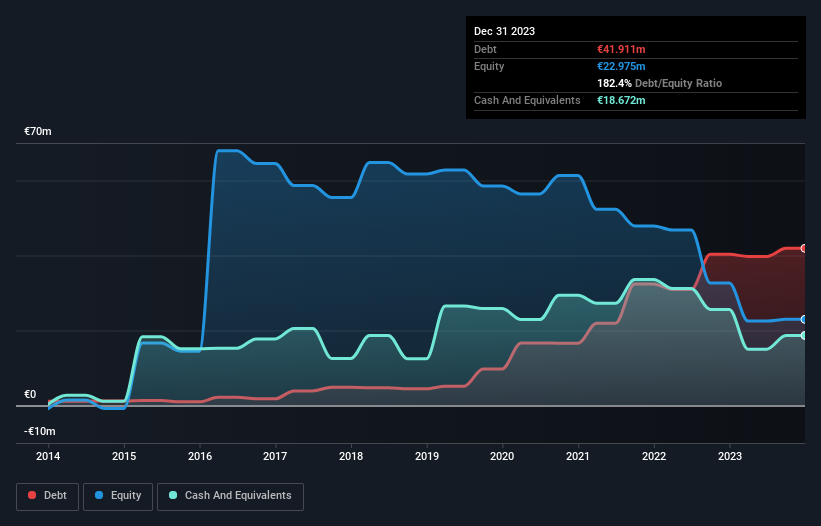
Task: Click the 182.4% Debt/Equity Ratio text
Action: point(659,83)
